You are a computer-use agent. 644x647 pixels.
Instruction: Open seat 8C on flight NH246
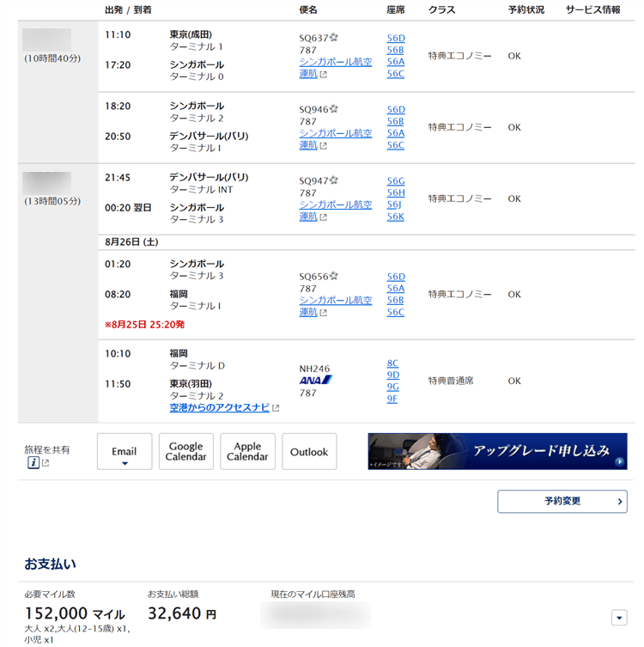(x=392, y=363)
